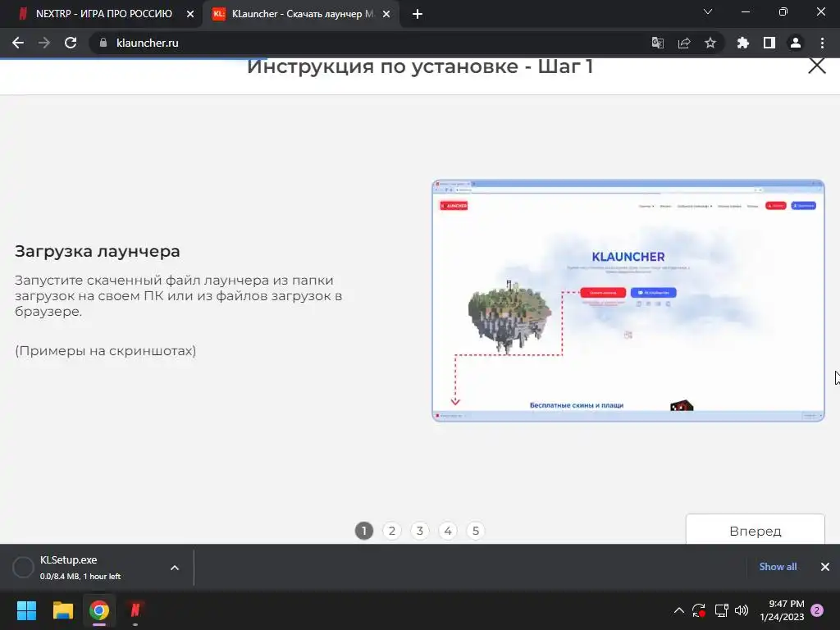Open the installation step screenshot thumbnail

coord(628,300)
